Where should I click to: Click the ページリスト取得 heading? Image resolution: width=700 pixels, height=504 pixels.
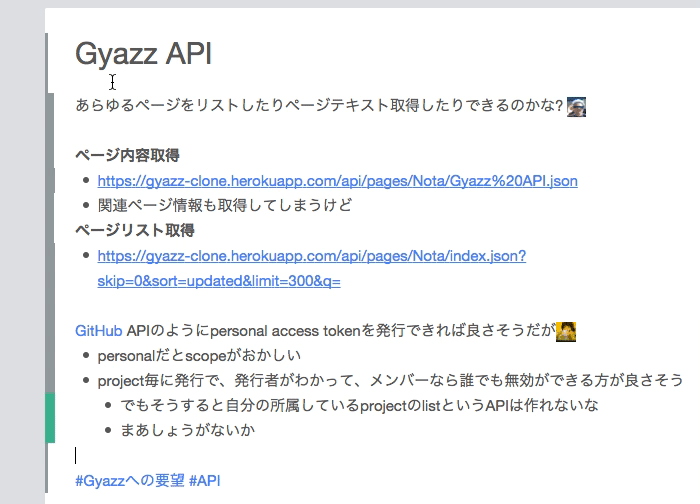(x=135, y=230)
